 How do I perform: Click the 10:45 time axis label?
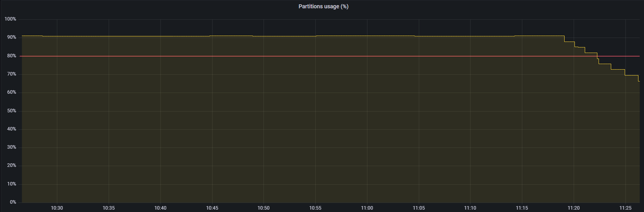[212, 208]
